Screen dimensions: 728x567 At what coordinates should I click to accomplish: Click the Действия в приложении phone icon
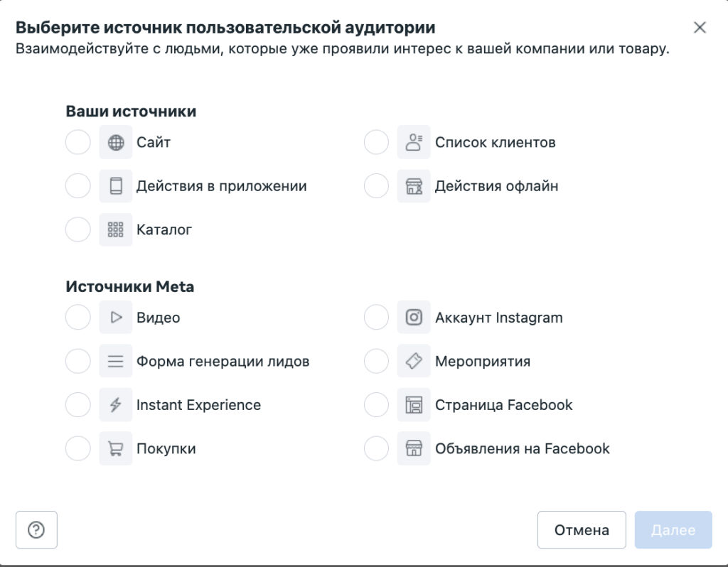pos(116,185)
